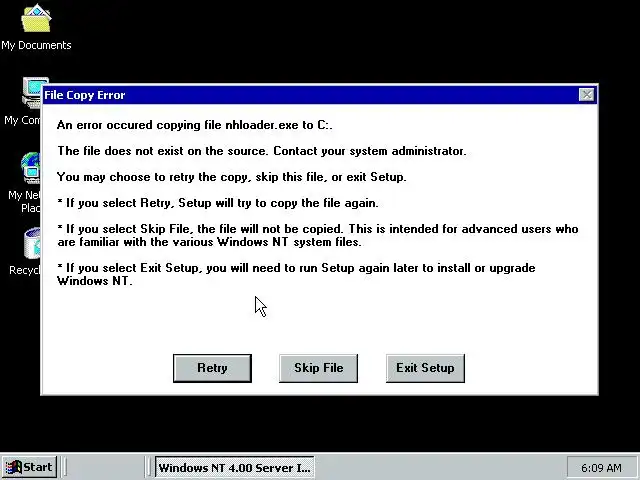Select the Windows NT 4.00 Server taskbar button
This screenshot has width=640, height=480.
pos(235,467)
